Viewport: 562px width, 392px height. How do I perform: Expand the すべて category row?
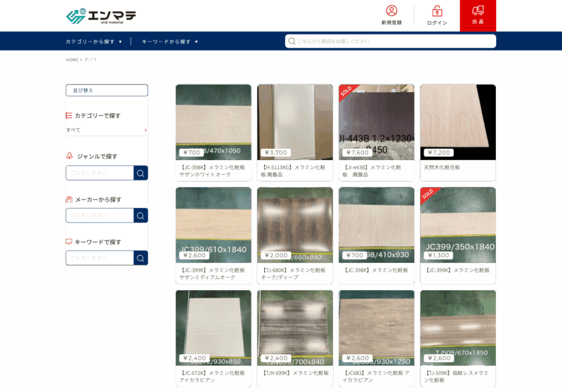point(107,130)
